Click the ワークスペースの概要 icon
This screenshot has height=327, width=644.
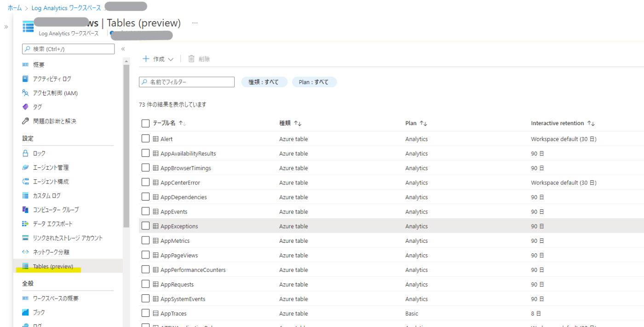click(x=25, y=298)
